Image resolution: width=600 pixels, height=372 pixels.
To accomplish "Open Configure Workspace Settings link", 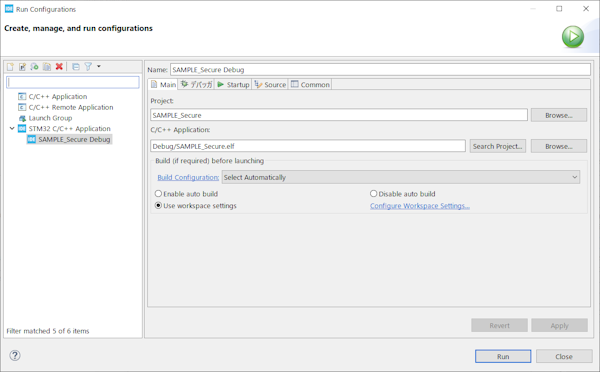I will [420, 206].
